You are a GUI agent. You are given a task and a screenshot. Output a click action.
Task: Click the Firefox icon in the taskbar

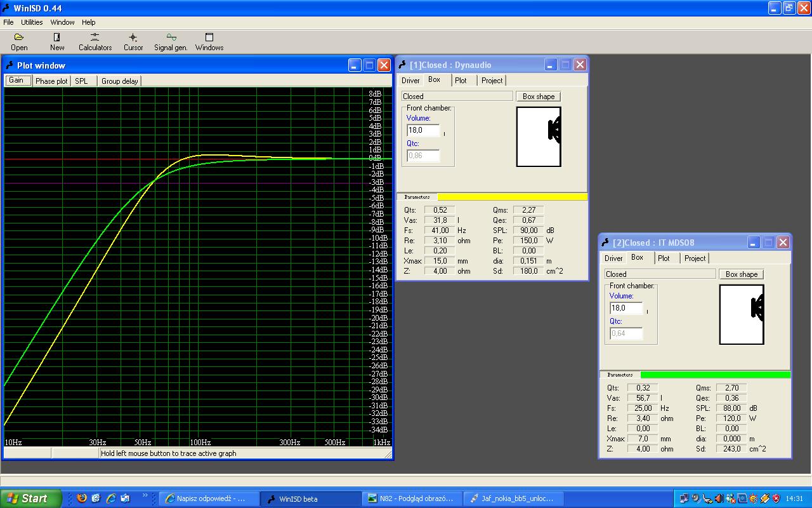82,498
